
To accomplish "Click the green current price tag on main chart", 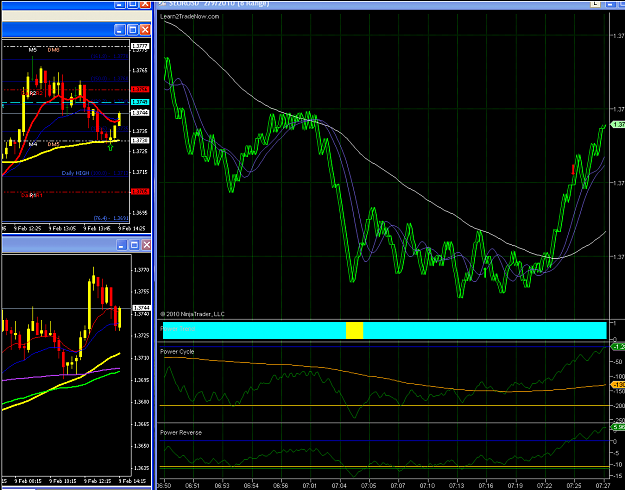I will pos(618,125).
